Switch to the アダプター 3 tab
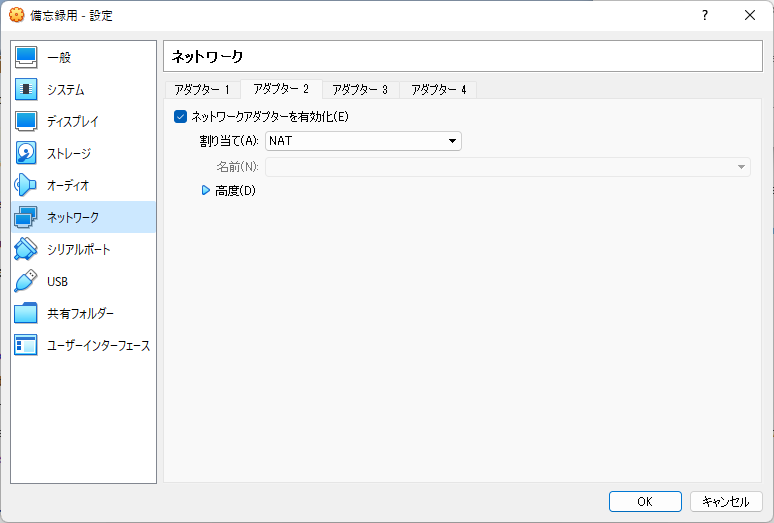 coord(360,90)
